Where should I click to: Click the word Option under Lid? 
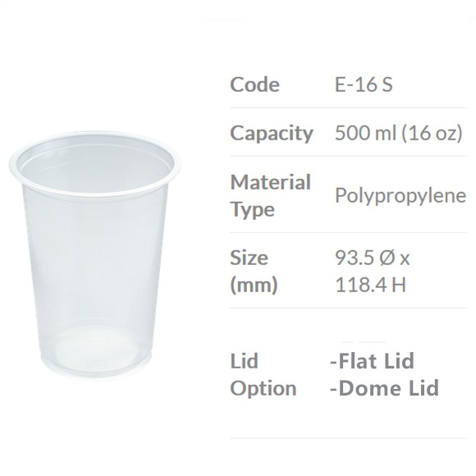[263, 389]
